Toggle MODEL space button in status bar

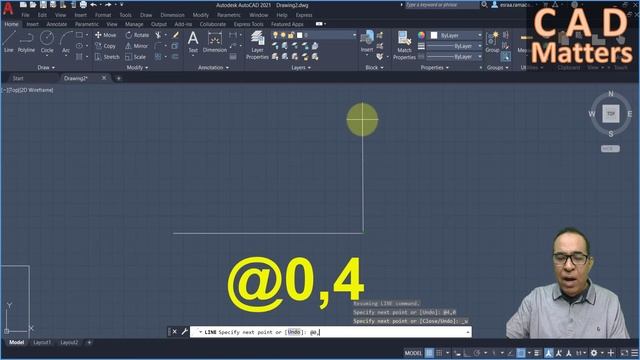pos(413,353)
